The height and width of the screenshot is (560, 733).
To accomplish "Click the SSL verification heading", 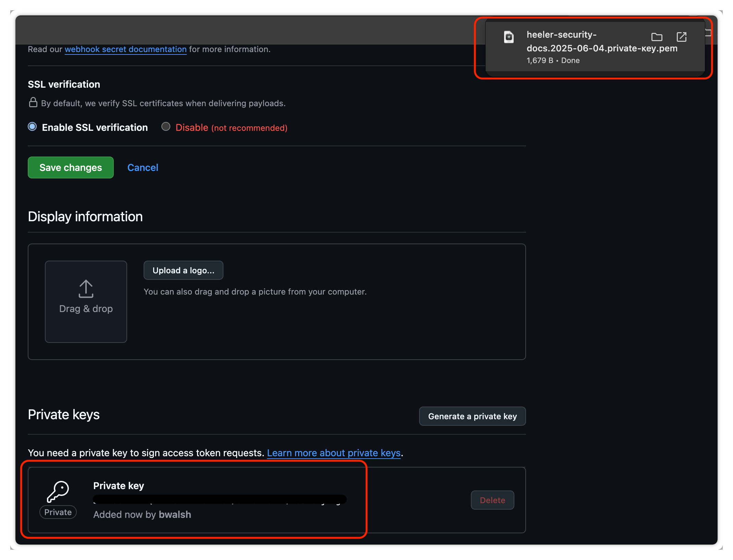I will 64,84.
